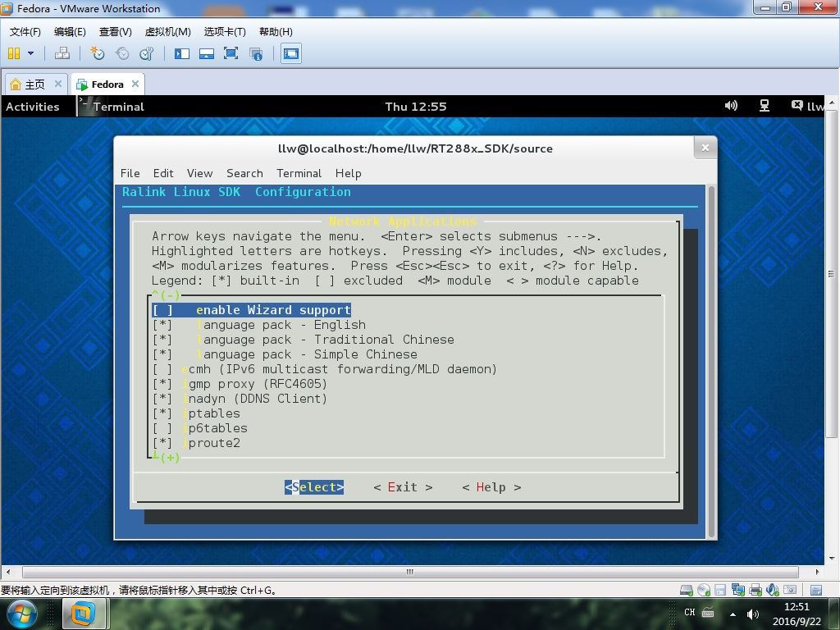Click the full screen mode icon
Image resolution: width=840 pixels, height=630 pixels.
coord(231,53)
